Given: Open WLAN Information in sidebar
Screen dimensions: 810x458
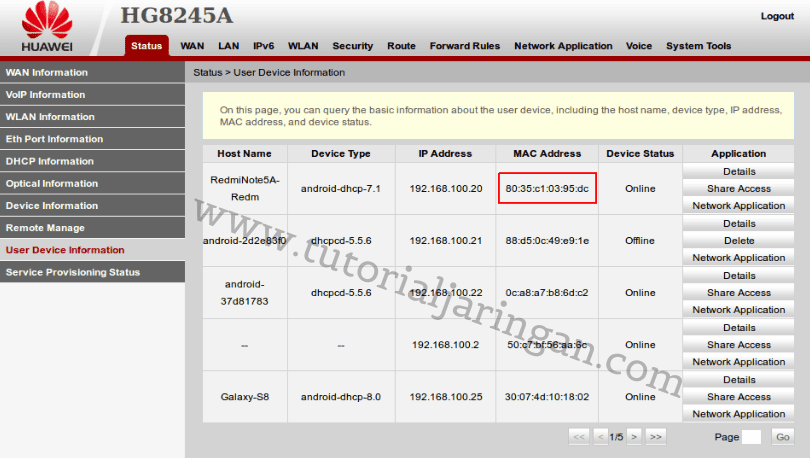Looking at the screenshot, I should (92, 117).
